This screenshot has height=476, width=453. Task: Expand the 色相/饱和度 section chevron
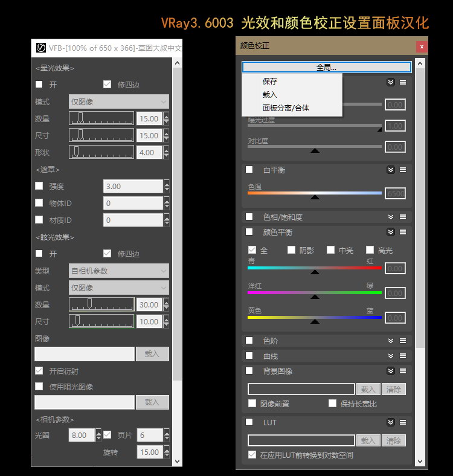pyautogui.click(x=391, y=217)
